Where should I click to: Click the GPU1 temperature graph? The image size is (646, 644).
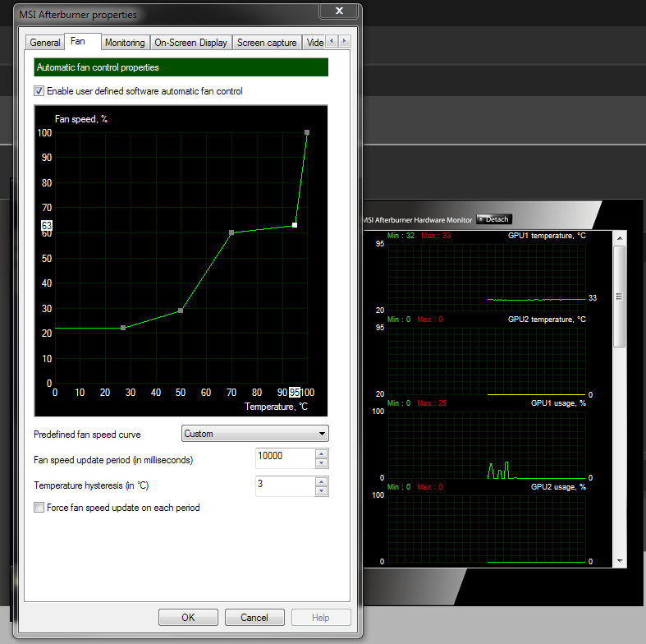487,277
